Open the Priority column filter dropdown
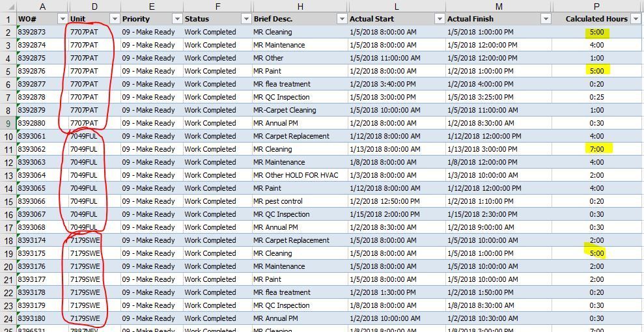Screen dimensions: 644x332 point(177,19)
